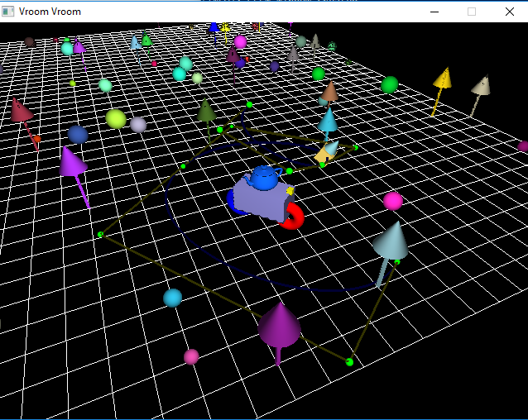Close the Vroom Vroom window
Screen dimensions: 528x420
(510, 12)
